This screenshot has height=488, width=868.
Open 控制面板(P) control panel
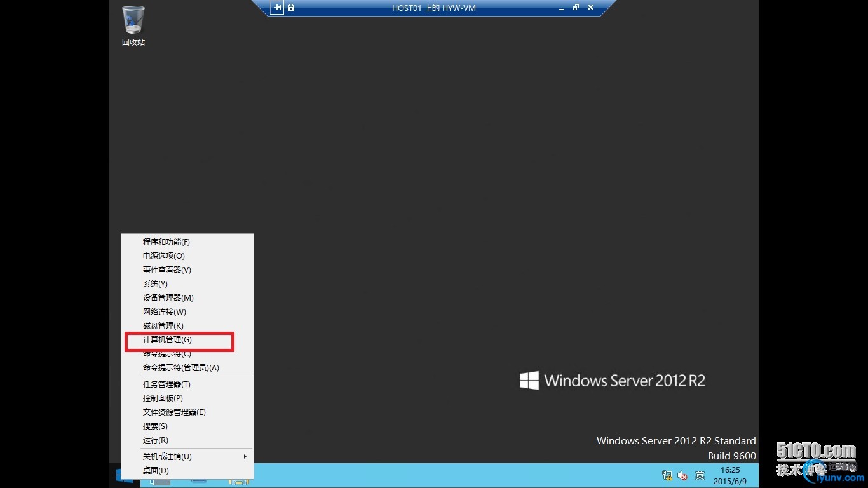point(187,398)
